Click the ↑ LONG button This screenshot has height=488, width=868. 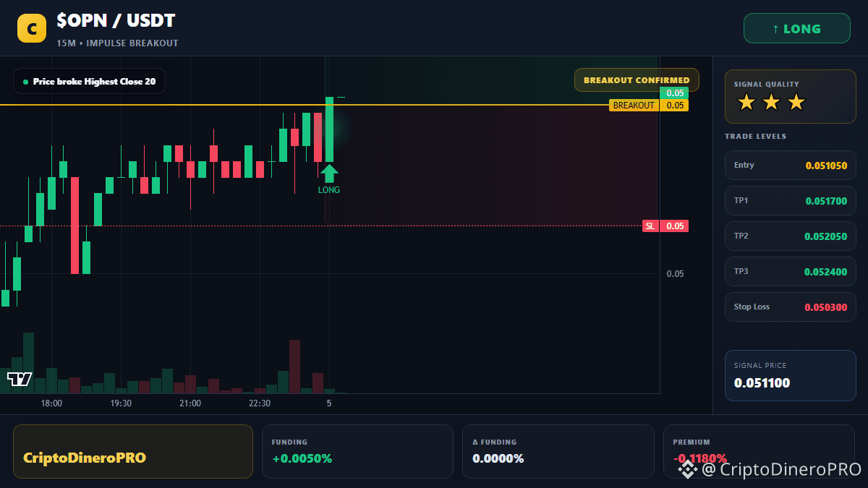[x=796, y=28]
